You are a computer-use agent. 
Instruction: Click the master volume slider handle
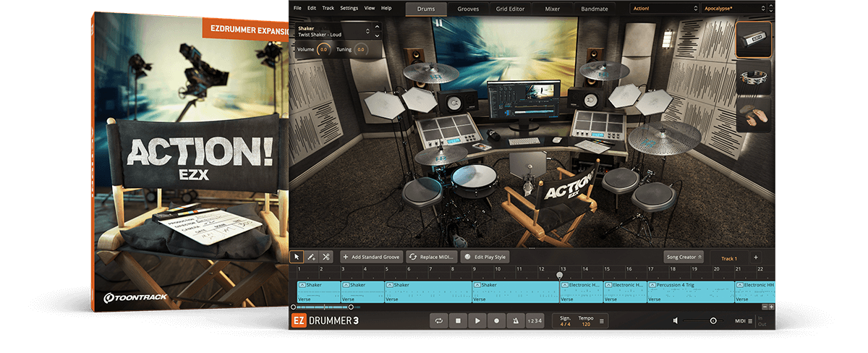(713, 320)
